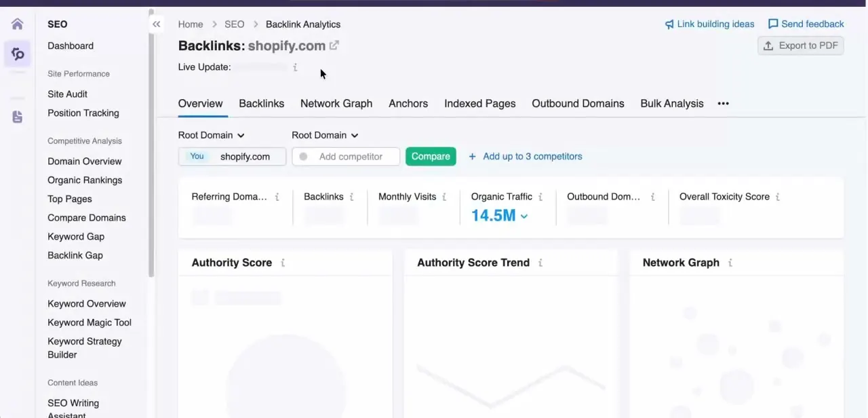The height and width of the screenshot is (418, 868).
Task: Switch to the Anchors tab
Action: click(408, 104)
